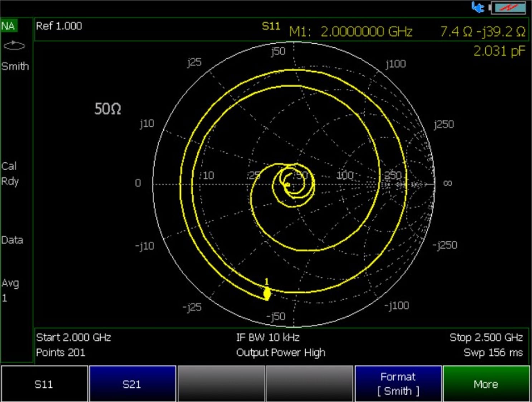Click the first blank gray softkey

click(x=221, y=383)
